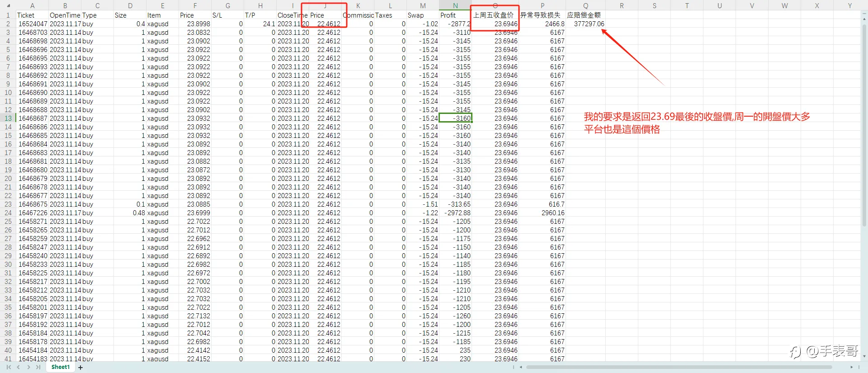Click the Swap header cell
The height and width of the screenshot is (373, 868).
point(423,15)
